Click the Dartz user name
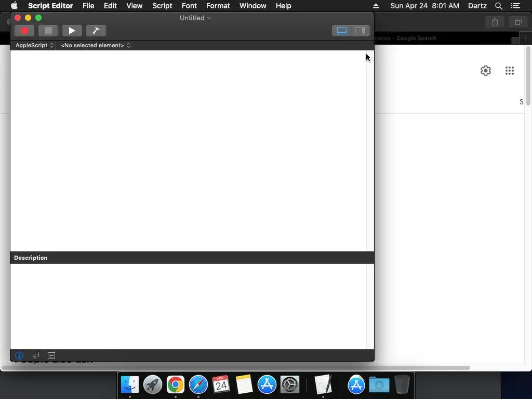 (x=477, y=6)
